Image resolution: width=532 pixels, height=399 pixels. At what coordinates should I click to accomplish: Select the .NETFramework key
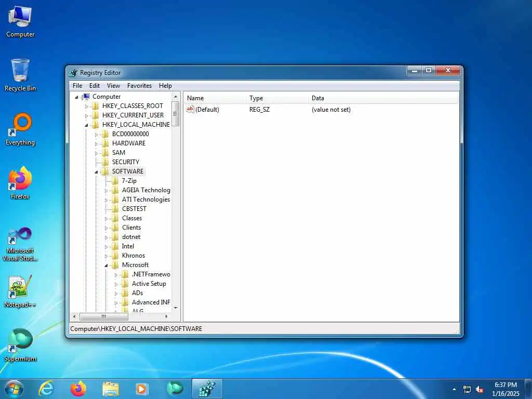(151, 274)
